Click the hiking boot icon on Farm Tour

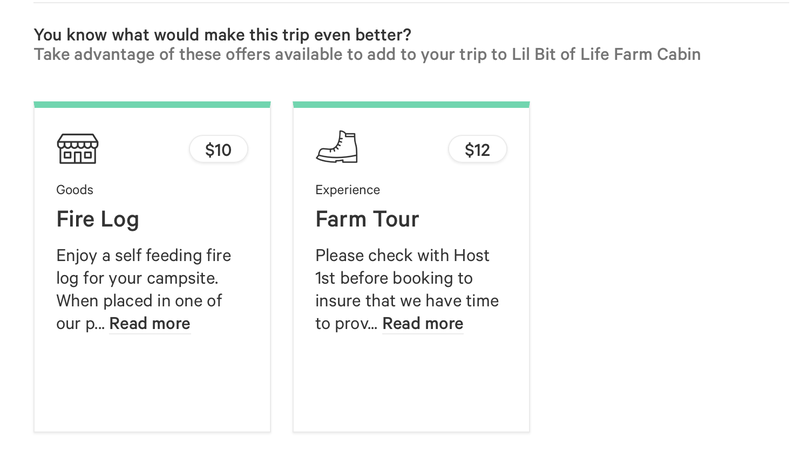click(337, 147)
